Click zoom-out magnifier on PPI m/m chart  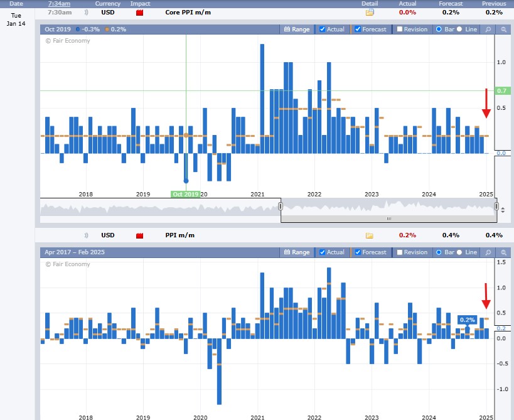503,252
